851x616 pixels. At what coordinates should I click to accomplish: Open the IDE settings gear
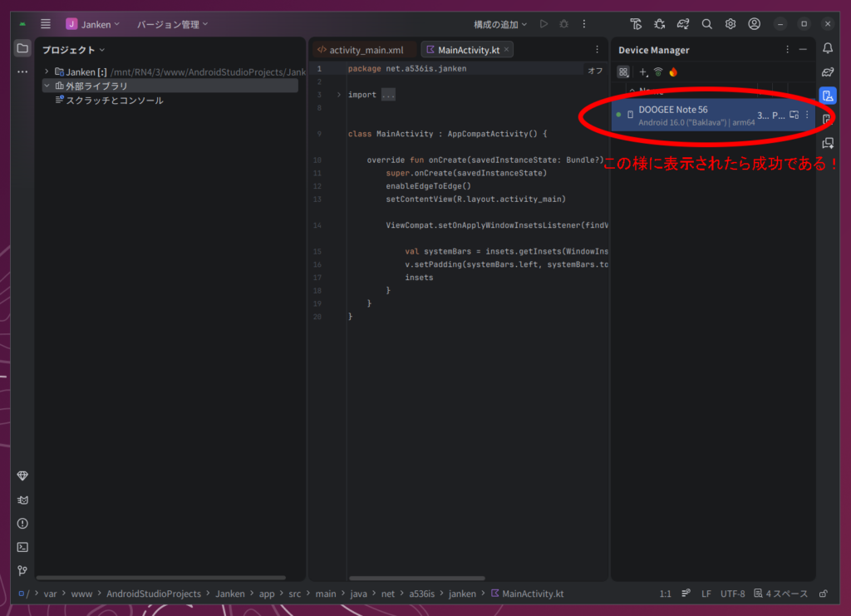click(730, 24)
